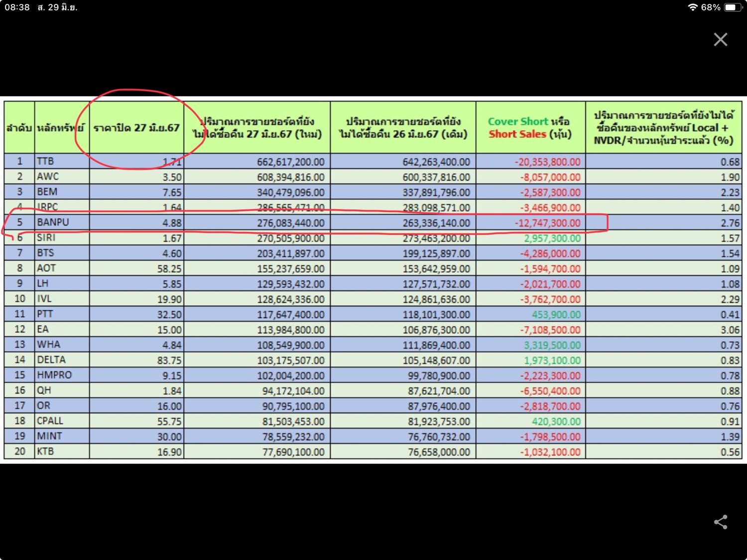
Task: Click the closing price 55.75 for CPALL
Action: point(170,421)
